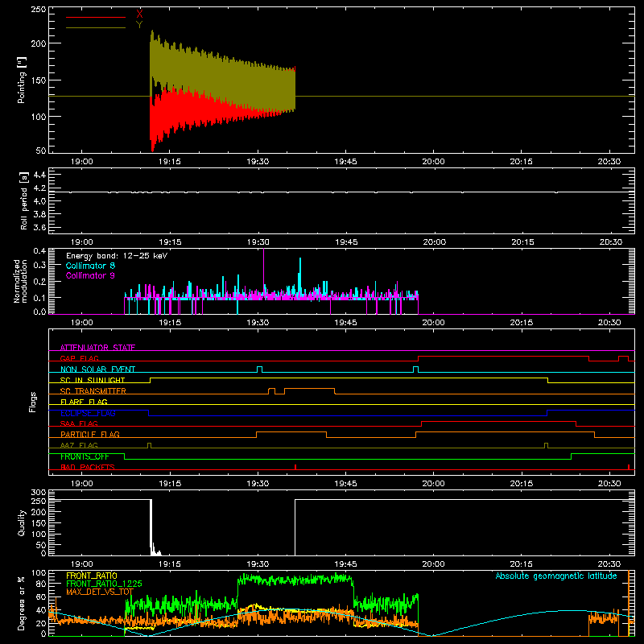
Task: Select the A47_FLAG label
Action: click(x=79, y=445)
